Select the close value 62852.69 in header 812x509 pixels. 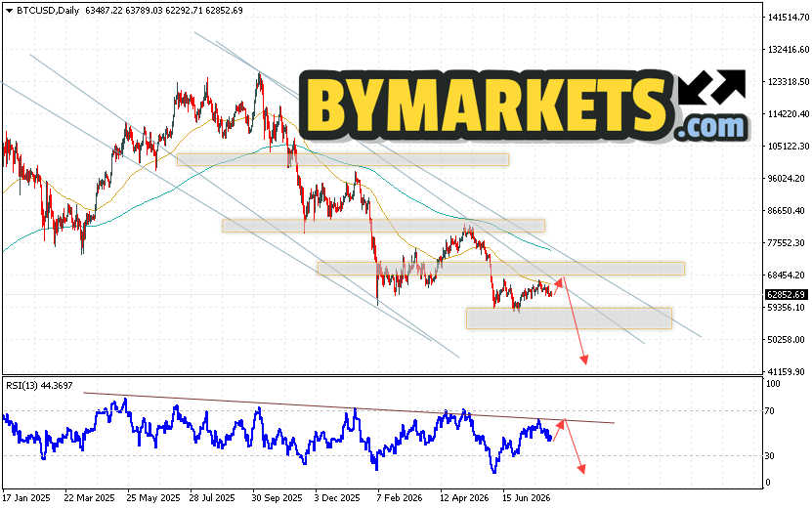tap(225, 11)
